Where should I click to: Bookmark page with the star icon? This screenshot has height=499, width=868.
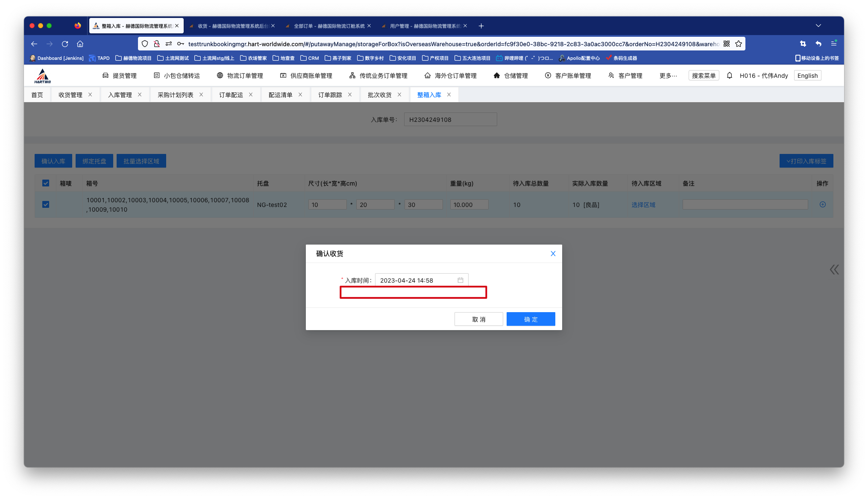point(739,44)
